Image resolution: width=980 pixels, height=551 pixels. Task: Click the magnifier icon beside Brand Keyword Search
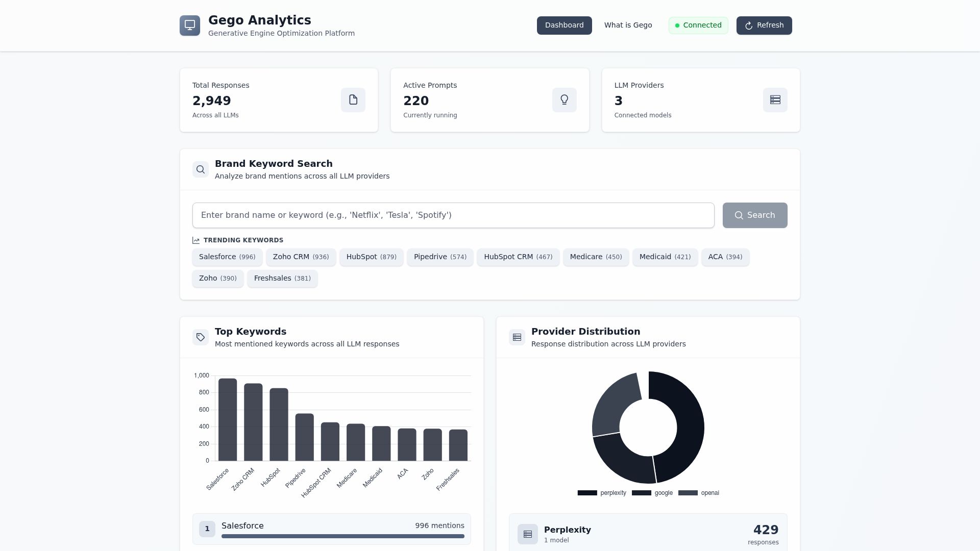(x=201, y=169)
